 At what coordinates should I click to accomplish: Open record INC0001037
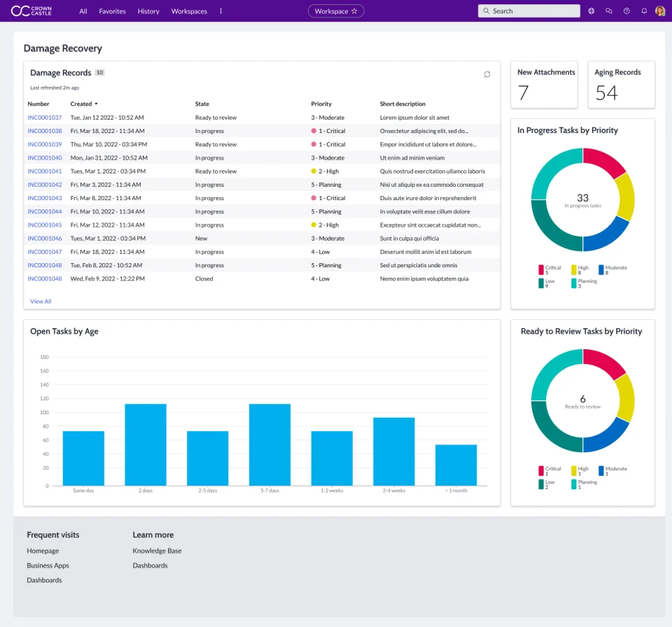tap(45, 118)
